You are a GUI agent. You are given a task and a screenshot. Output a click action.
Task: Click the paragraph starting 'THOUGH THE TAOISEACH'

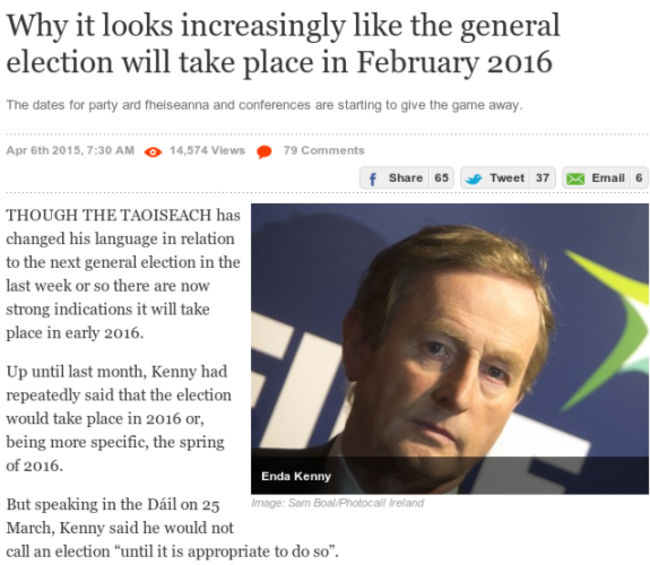tap(123, 273)
